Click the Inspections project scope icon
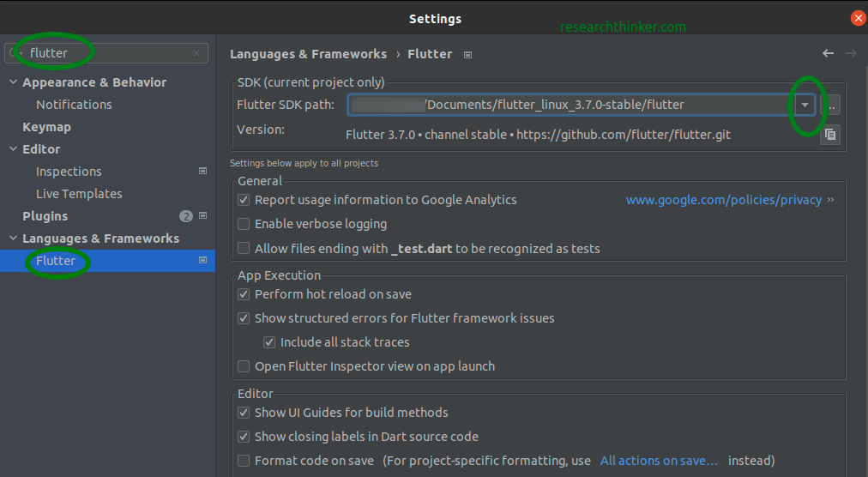The height and width of the screenshot is (477, 868). coord(202,172)
